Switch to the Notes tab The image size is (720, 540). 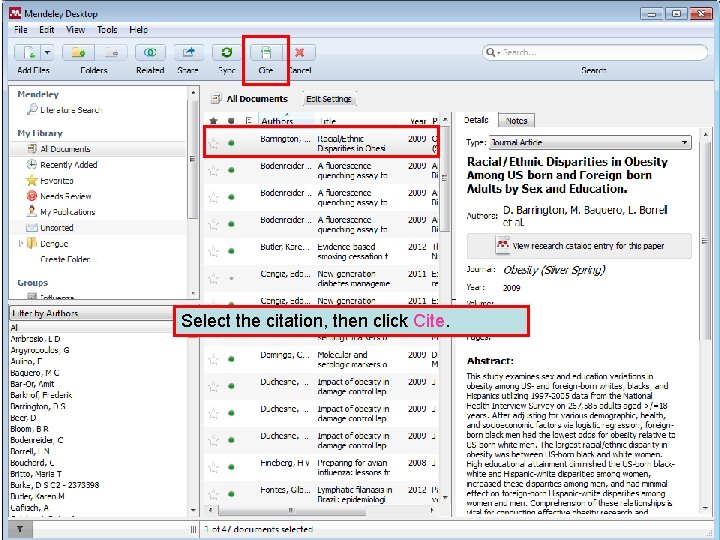pyautogui.click(x=516, y=121)
